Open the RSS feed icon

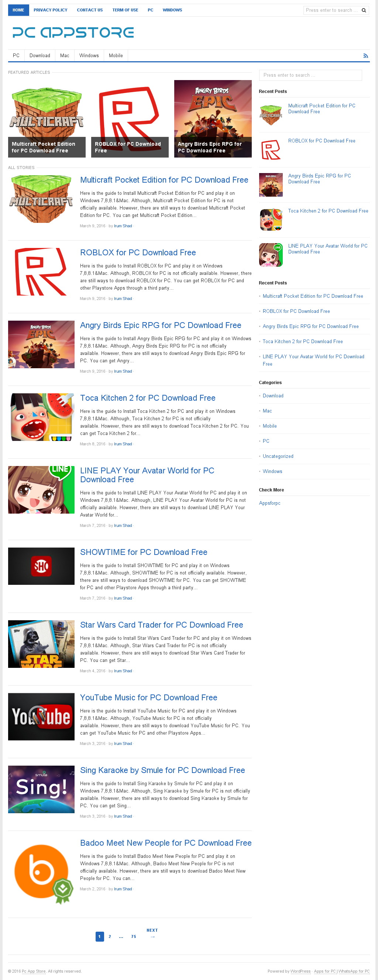(365, 56)
